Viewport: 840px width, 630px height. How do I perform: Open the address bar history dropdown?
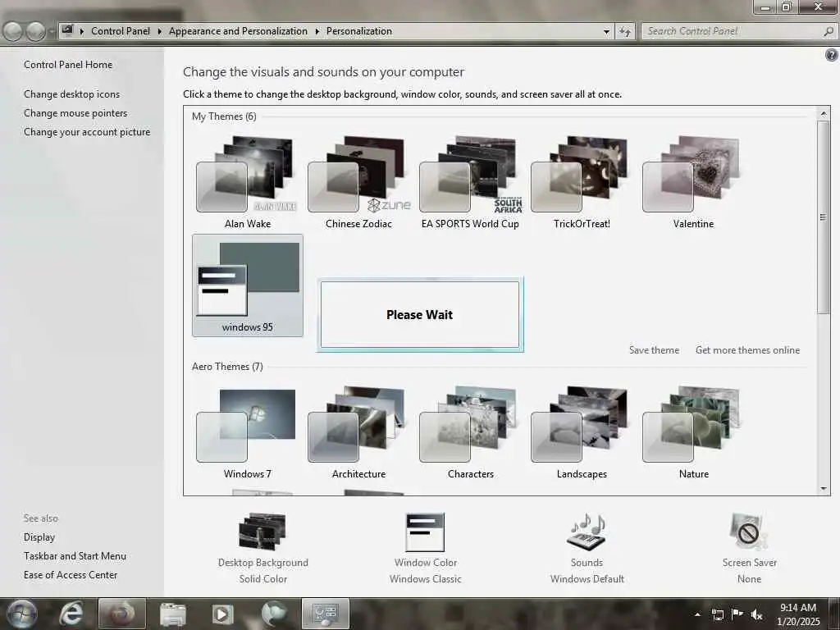tap(606, 32)
